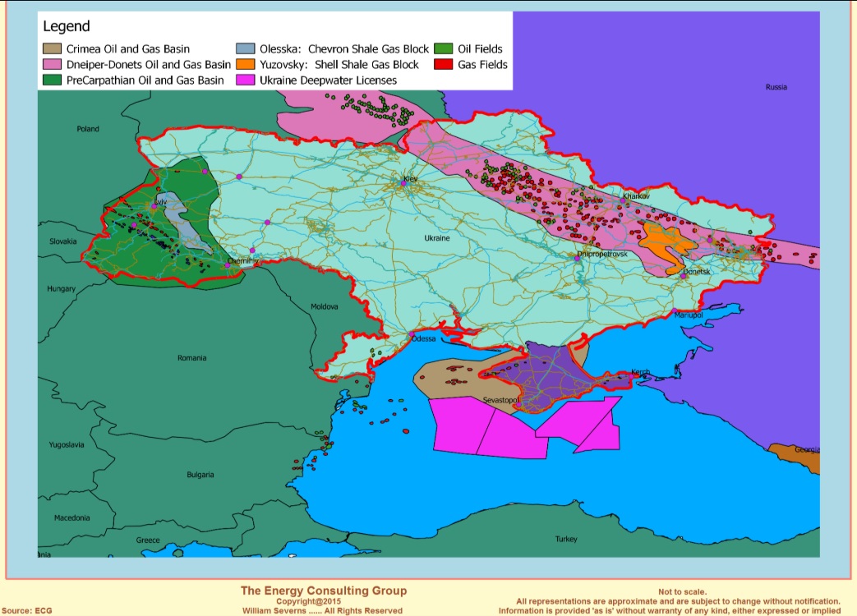The width and height of the screenshot is (857, 616).
Task: Select the 'Gas Fields' legend label
Action: click(x=482, y=64)
